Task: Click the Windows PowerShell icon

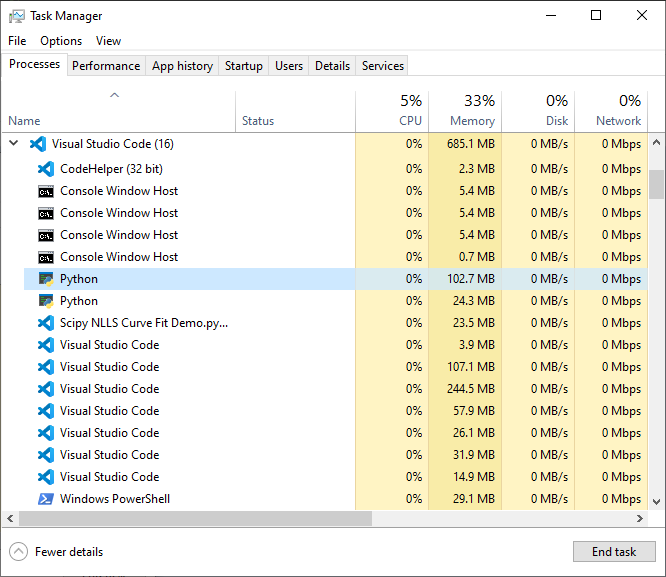Action: coord(46,499)
